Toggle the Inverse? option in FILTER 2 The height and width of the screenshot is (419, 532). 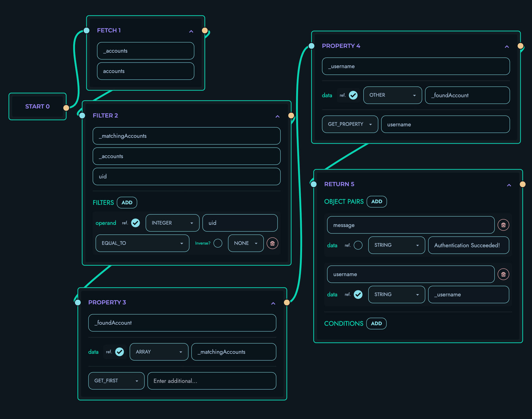218,243
